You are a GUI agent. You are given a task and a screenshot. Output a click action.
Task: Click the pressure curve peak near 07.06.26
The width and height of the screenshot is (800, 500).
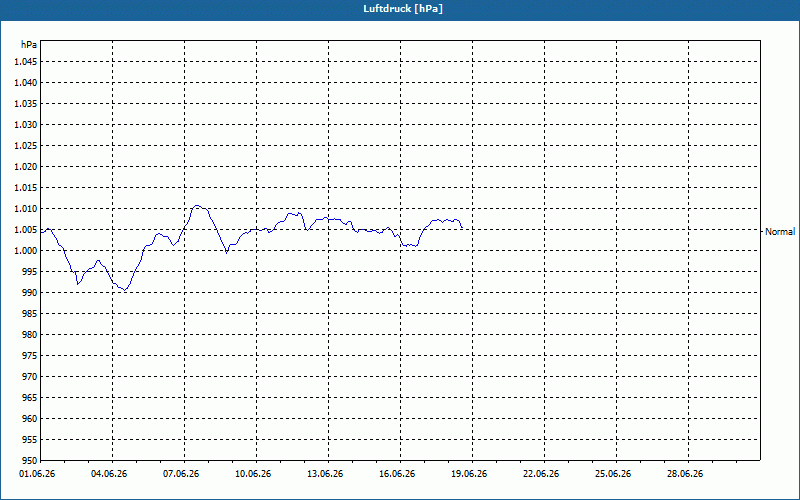(197, 206)
